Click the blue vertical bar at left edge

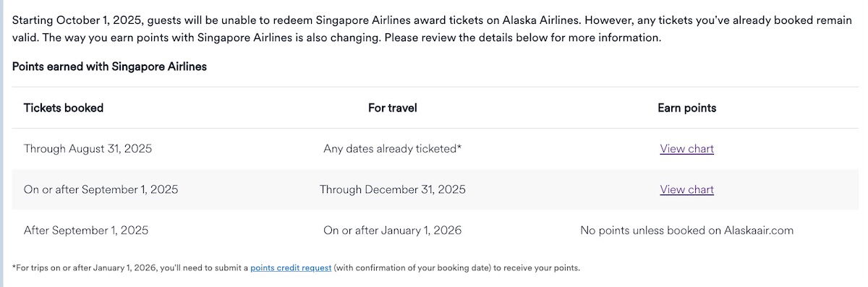(1, 143)
